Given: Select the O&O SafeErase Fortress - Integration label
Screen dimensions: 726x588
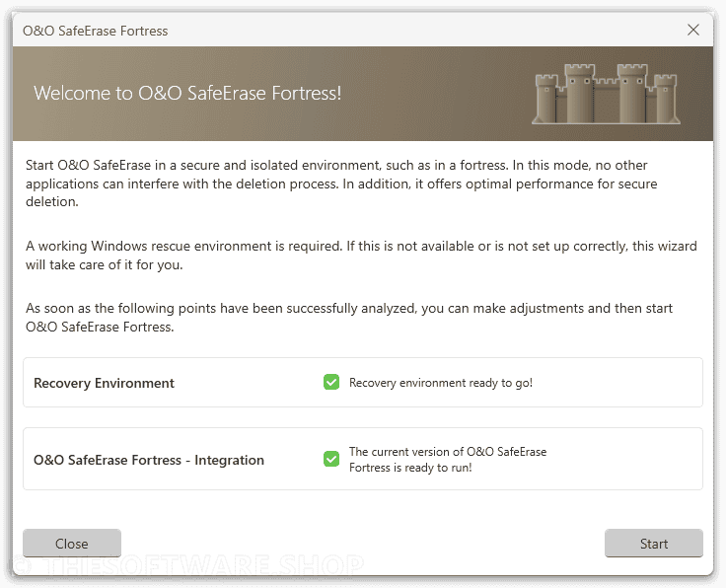Looking at the screenshot, I should tap(149, 460).
